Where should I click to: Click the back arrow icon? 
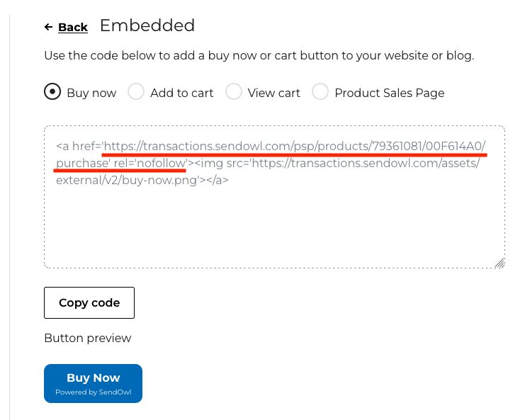click(x=48, y=27)
